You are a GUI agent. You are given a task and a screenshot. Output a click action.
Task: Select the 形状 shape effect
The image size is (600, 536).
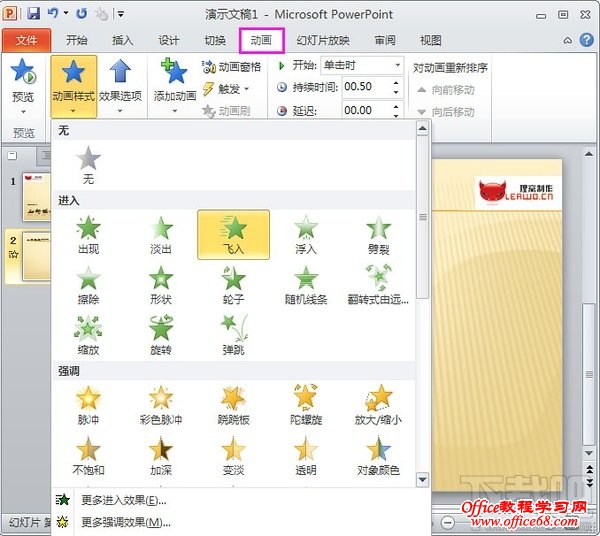pyautogui.click(x=161, y=285)
